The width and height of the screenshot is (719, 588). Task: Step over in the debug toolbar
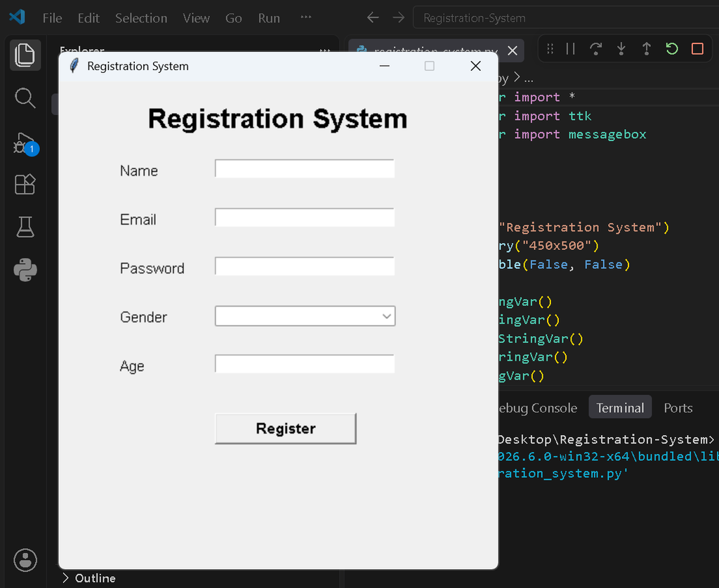coord(595,48)
